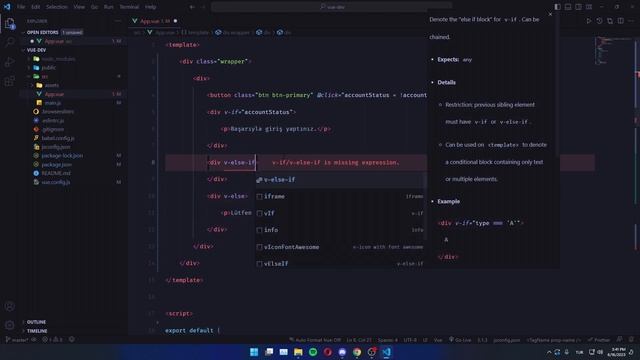The width and height of the screenshot is (640, 360).
Task: Click the editor minimap
Action: pos(614,51)
